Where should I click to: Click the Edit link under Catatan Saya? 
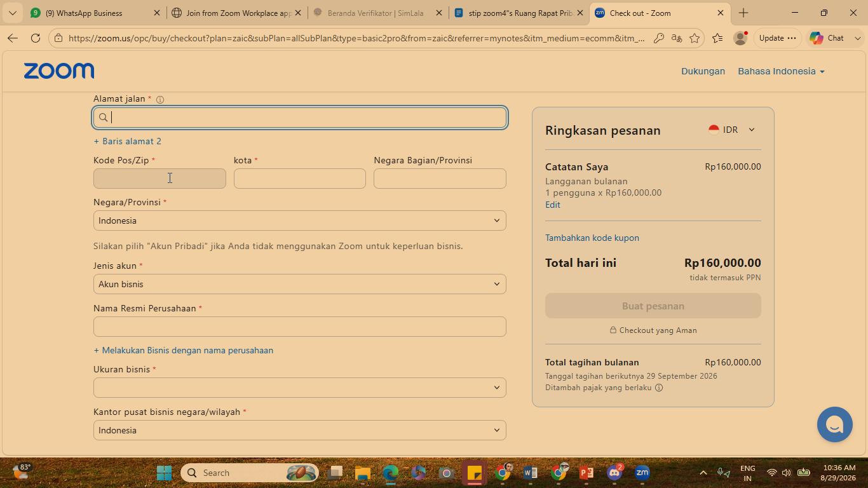click(x=553, y=205)
